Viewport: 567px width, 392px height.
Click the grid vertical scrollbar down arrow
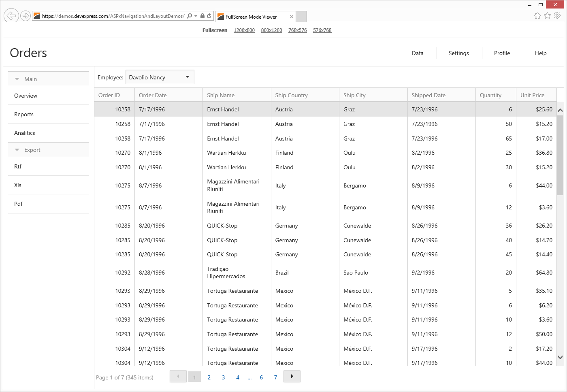pyautogui.click(x=560, y=357)
